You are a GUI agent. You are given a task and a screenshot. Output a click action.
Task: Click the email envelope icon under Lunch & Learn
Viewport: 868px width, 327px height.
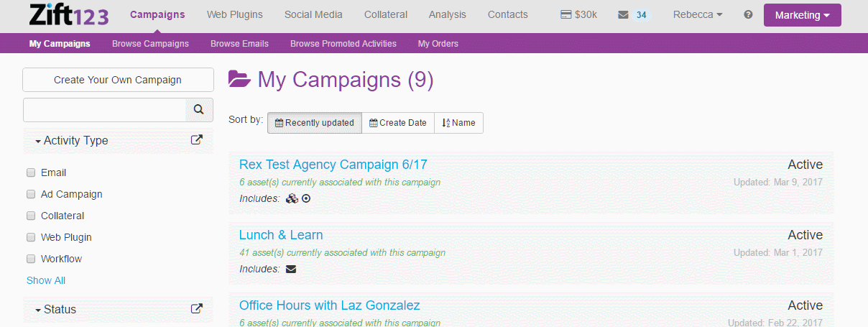point(290,270)
